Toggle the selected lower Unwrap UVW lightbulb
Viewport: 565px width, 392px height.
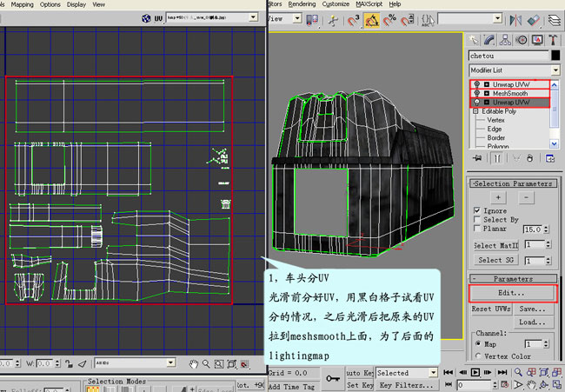(476, 103)
